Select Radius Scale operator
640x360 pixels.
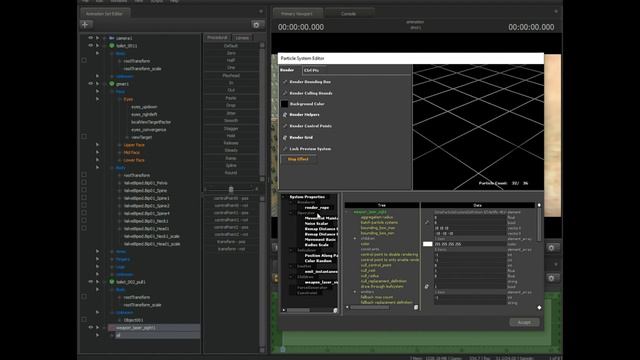(x=316, y=245)
